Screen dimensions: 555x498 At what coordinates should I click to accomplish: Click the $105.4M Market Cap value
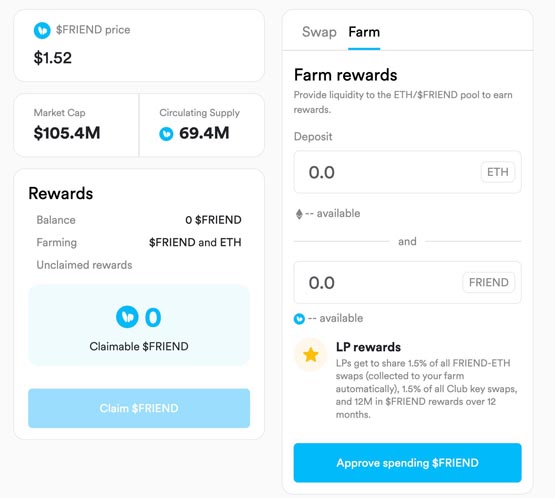(67, 133)
